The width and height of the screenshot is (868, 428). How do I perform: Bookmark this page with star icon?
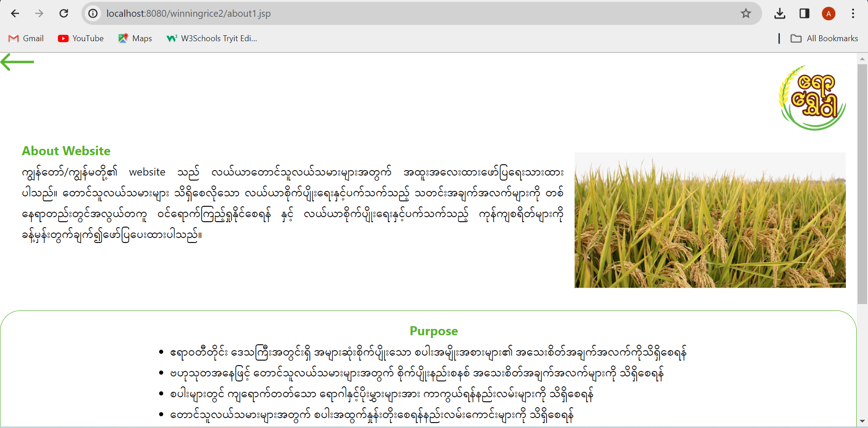[x=746, y=14]
